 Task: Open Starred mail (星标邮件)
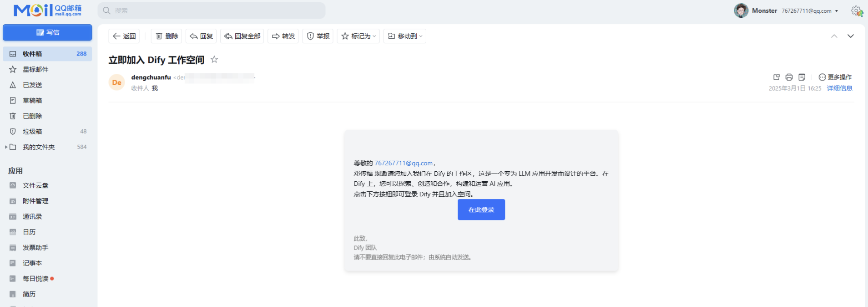click(x=47, y=69)
